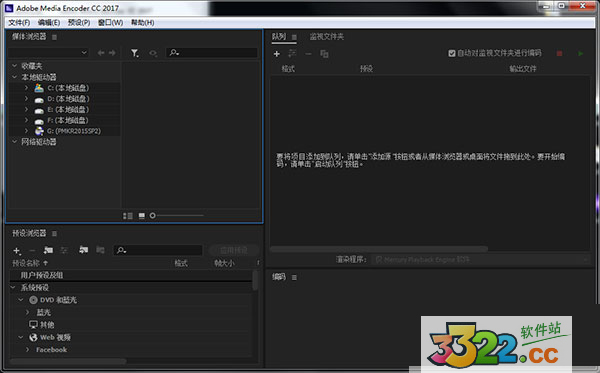Image resolution: width=600 pixels, height=373 pixels.
Task: Expand the E: (本地磁盘) drive
Action: pos(26,109)
